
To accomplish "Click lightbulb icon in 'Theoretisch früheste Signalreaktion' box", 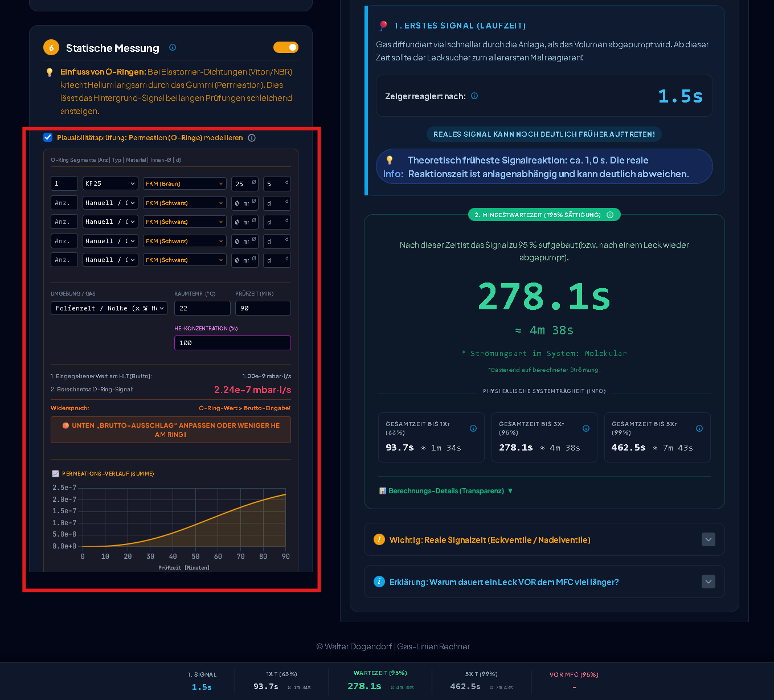I will (390, 160).
